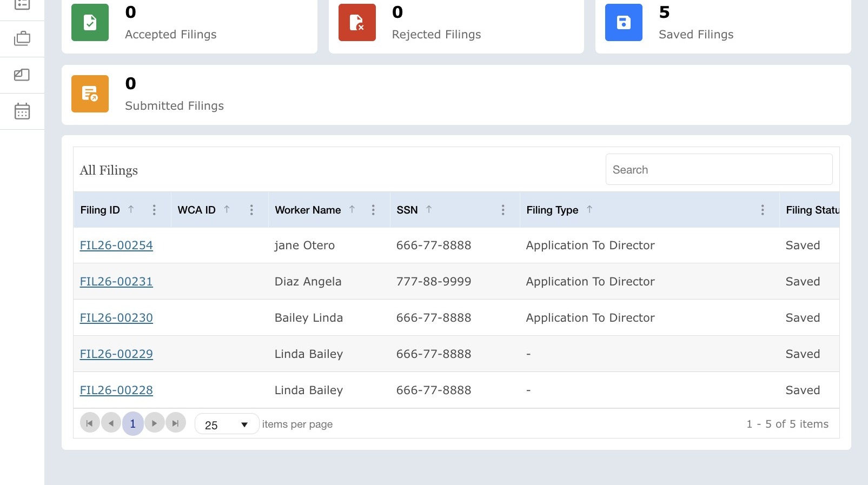Screen dimensions: 868x485
Task: Click Linda Bailey in FIL26-00229 row
Action: [309, 354]
